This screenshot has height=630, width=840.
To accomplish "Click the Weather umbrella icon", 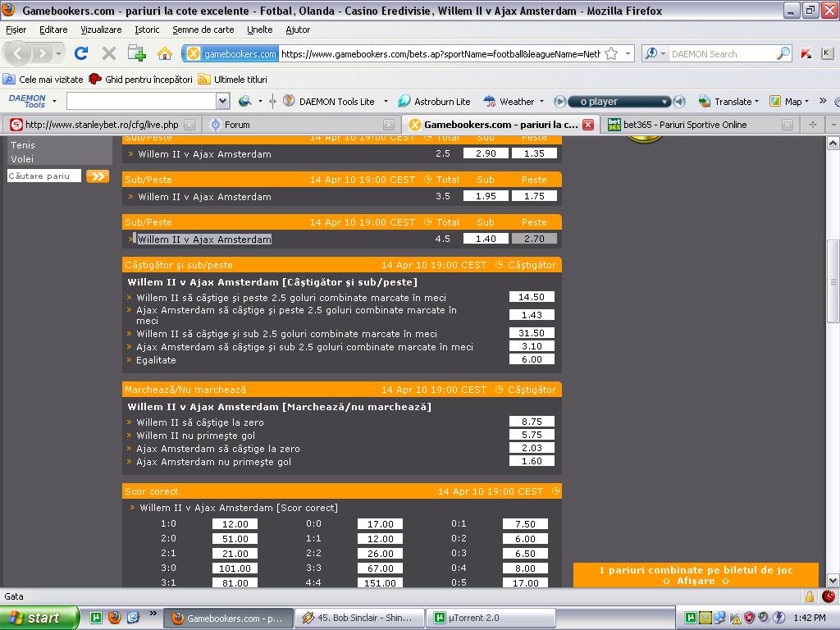I will [489, 101].
